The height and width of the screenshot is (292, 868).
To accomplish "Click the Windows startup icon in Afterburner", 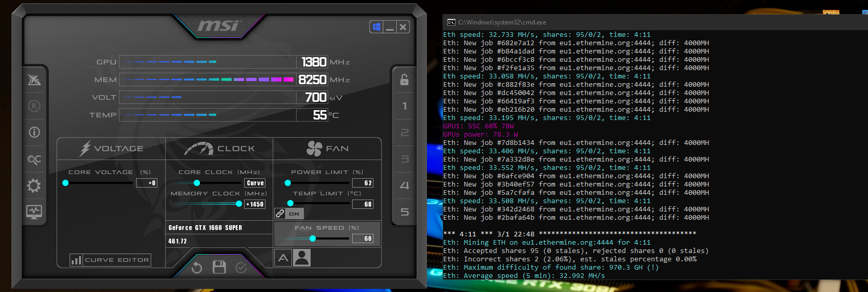I will 377,27.
